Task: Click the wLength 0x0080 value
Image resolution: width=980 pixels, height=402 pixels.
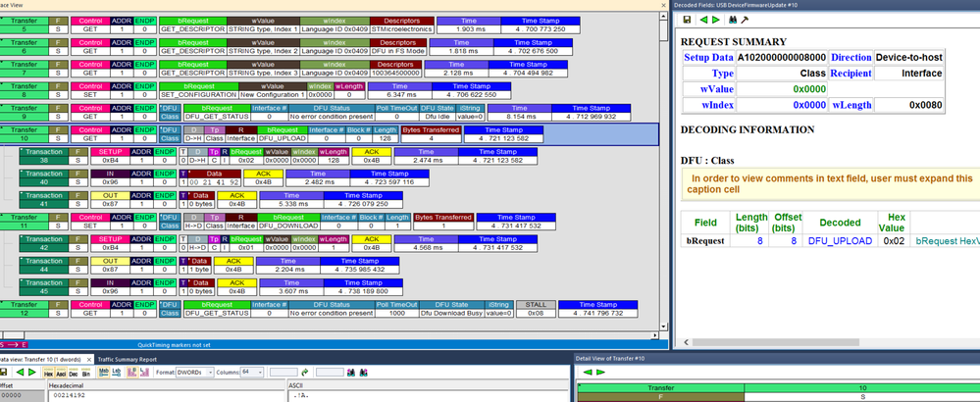Action: tap(909, 105)
